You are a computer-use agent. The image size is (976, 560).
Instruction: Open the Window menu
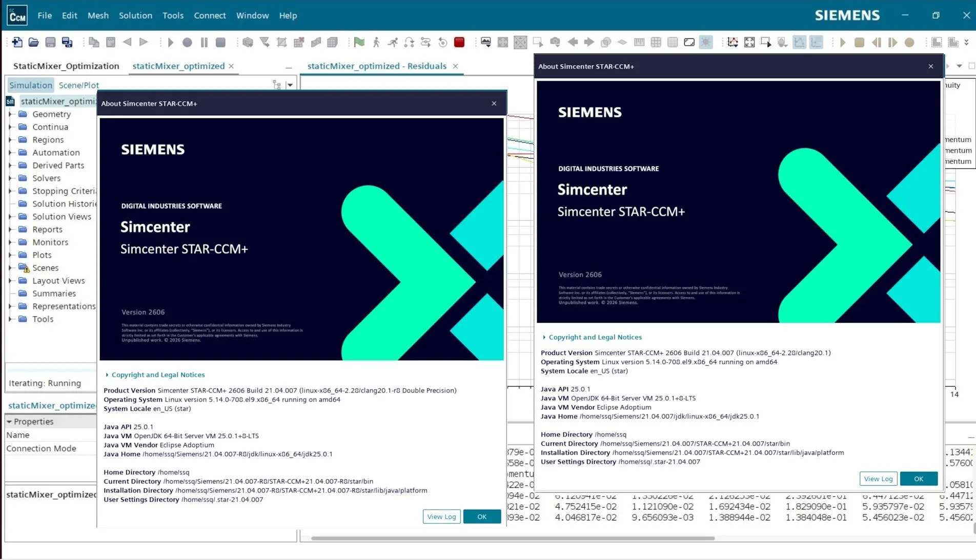(x=252, y=15)
